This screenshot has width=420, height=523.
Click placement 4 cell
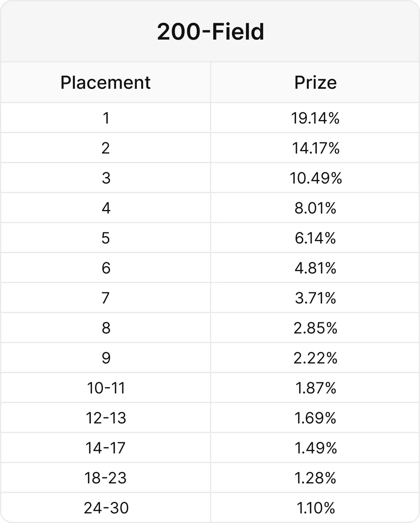click(x=106, y=208)
